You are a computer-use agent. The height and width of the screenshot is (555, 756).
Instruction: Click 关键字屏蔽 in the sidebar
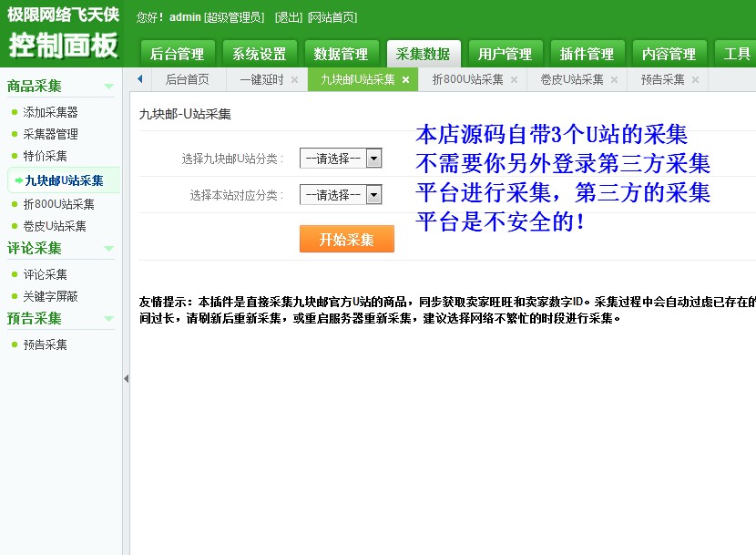pos(49,295)
